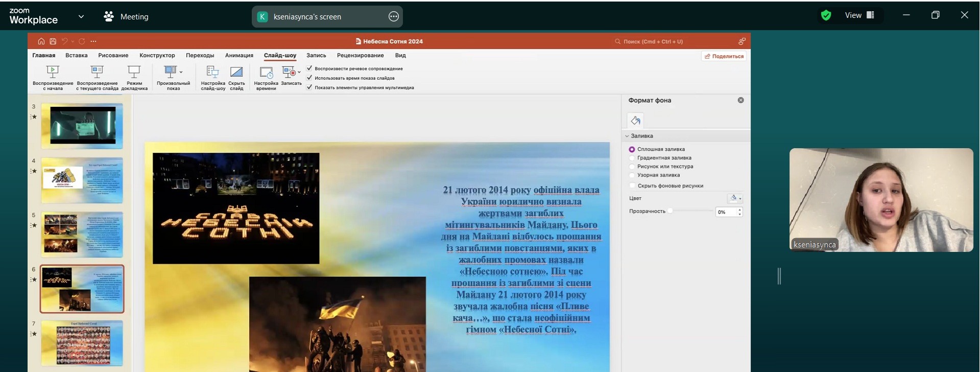
Task: Close the Формат фона pane
Action: point(740,100)
